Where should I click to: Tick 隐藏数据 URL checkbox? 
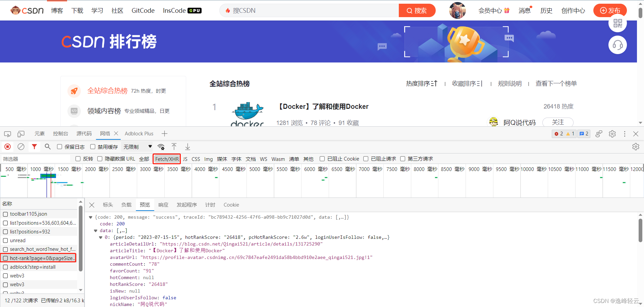[100, 159]
